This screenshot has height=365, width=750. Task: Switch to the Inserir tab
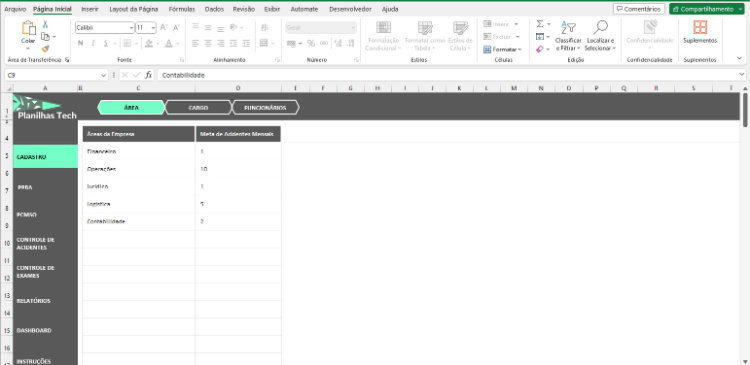[90, 9]
